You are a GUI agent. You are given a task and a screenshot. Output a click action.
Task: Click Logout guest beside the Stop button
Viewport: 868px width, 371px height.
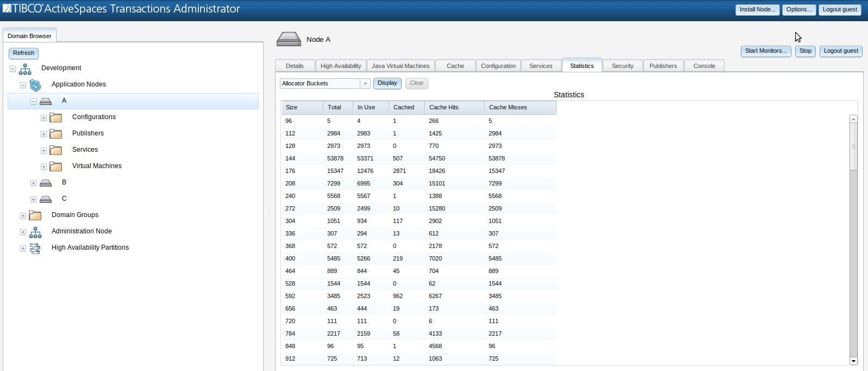841,51
